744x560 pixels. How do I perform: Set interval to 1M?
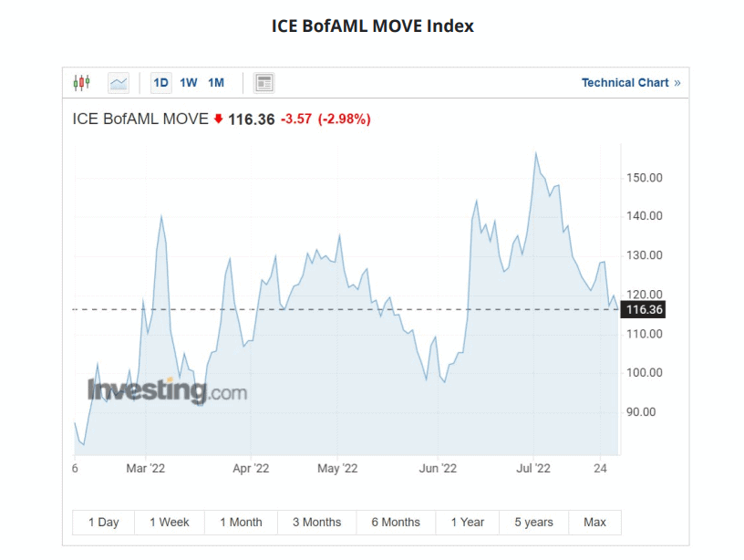[216, 83]
